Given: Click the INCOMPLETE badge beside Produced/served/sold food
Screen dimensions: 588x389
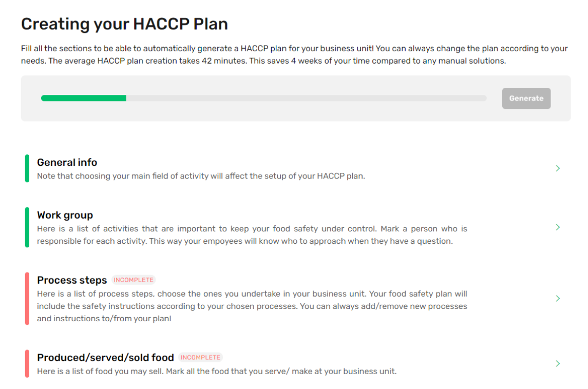Looking at the screenshot, I should (x=200, y=357).
